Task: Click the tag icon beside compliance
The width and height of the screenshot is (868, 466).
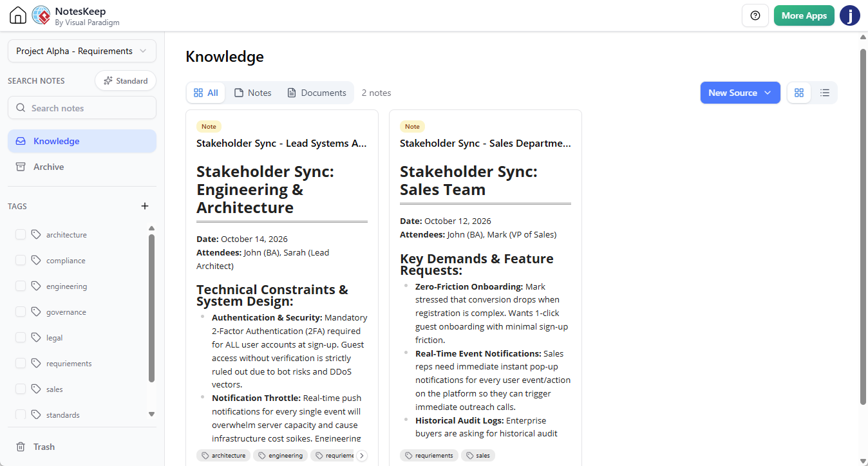Action: pyautogui.click(x=36, y=261)
